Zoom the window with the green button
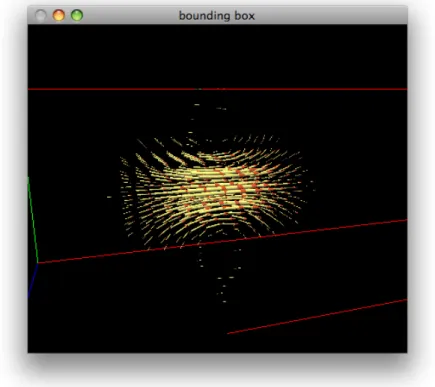 [x=77, y=15]
